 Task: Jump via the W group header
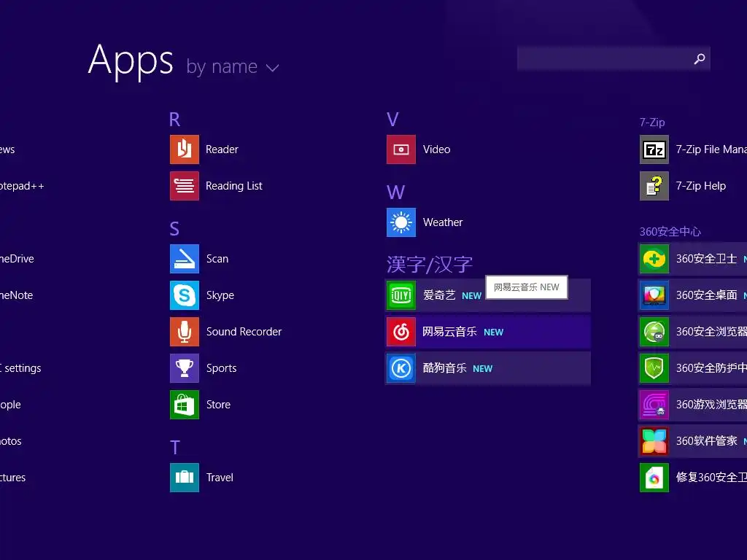[396, 192]
